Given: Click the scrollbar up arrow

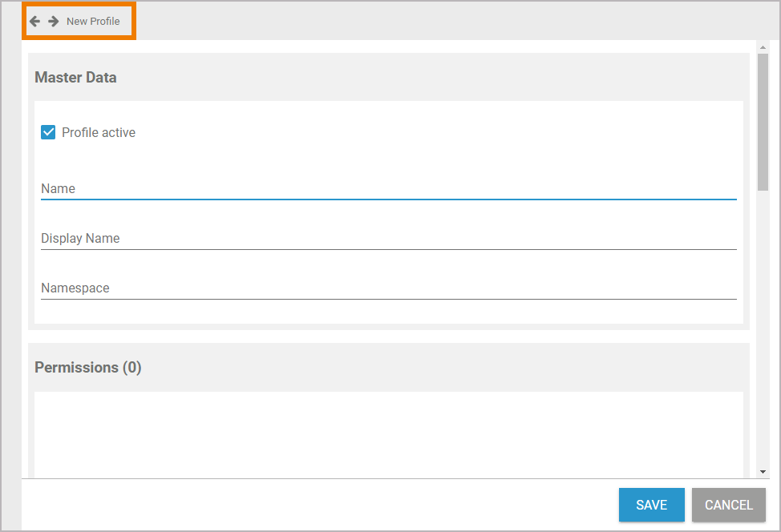Looking at the screenshot, I should (x=763, y=47).
